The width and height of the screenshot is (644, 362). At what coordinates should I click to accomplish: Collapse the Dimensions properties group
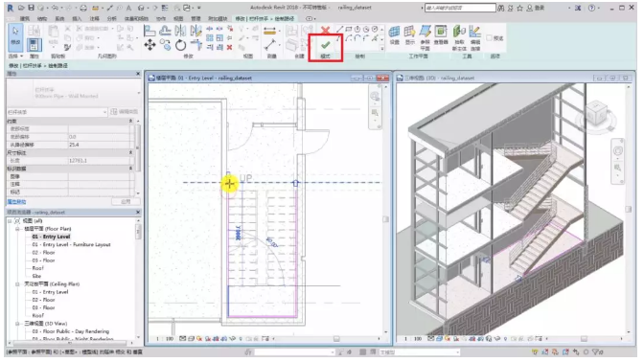coord(131,152)
